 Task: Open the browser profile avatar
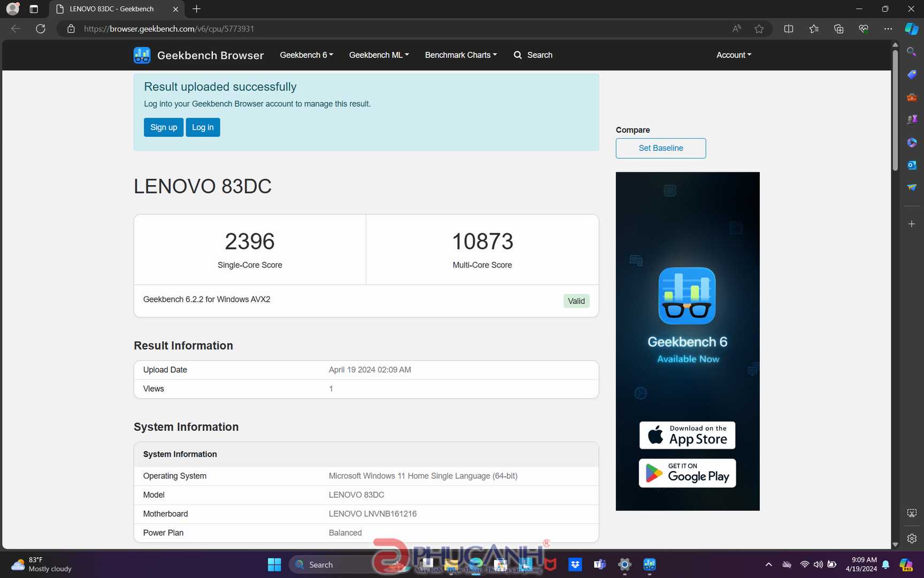[x=13, y=9]
